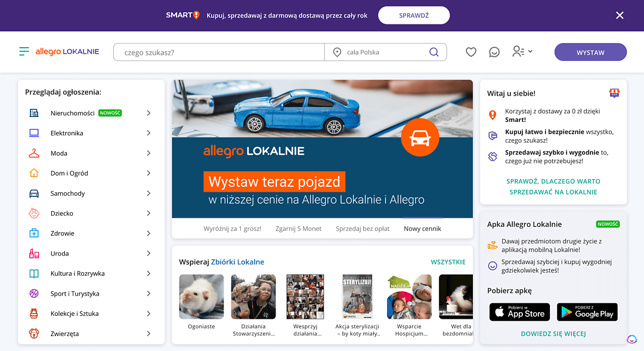Image resolution: width=644 pixels, height=351 pixels.
Task: Select the Nowy cennik tab
Action: [x=423, y=229]
